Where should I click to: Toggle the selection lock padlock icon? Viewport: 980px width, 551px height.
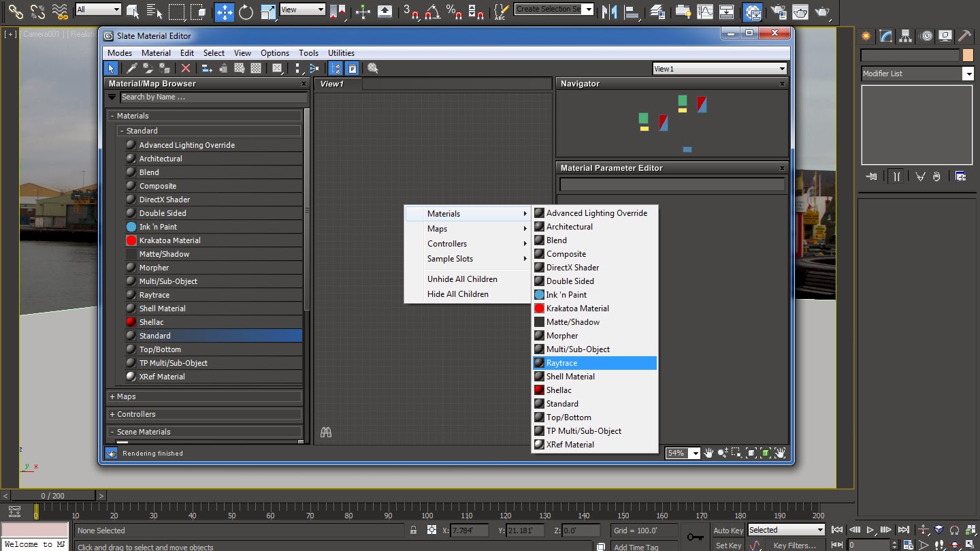pos(413,530)
